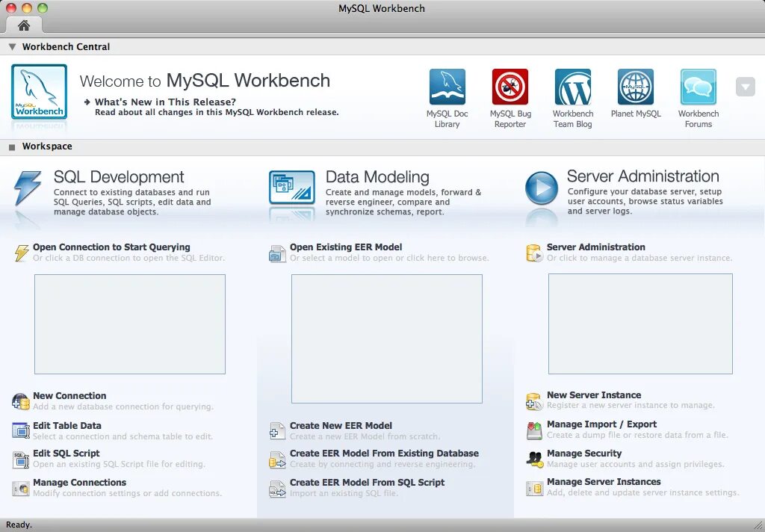Click the Ready. status bar text
The image size is (765, 532).
[19, 525]
